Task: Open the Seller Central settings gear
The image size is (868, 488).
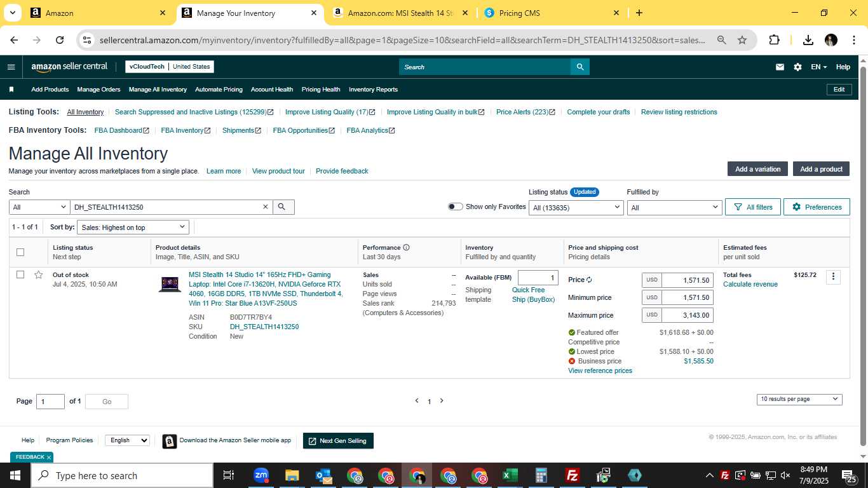Action: [x=797, y=67]
